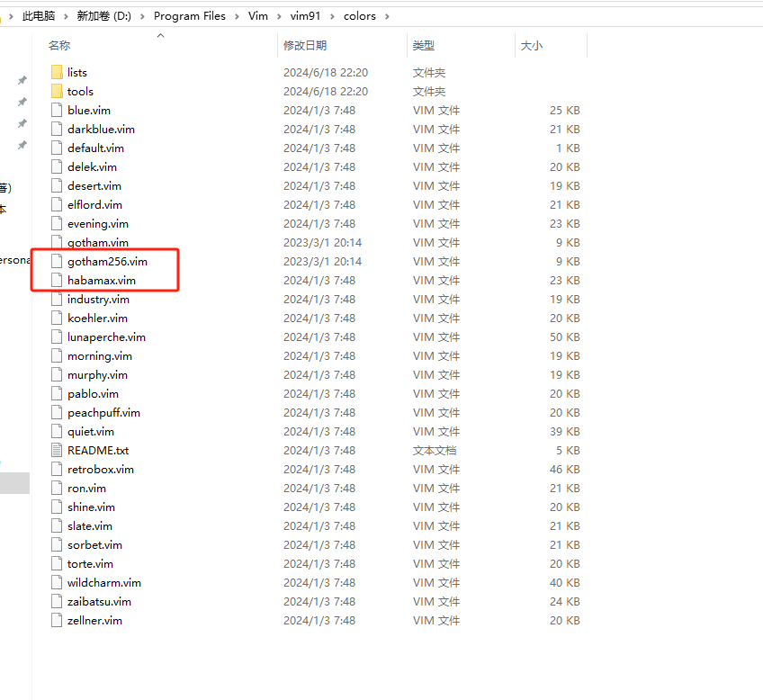Sort files by 类型 column header
Viewport: 763px width, 700px height.
(424, 46)
